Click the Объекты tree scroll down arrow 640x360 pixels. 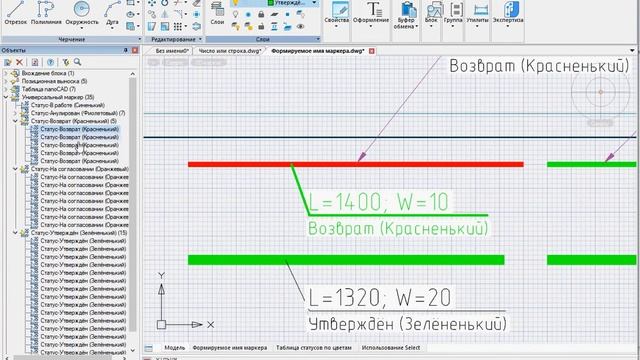(x=133, y=350)
